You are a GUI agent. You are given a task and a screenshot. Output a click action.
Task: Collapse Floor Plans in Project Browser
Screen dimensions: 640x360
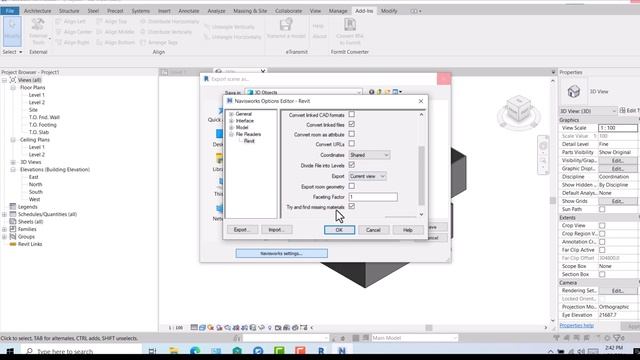[13, 87]
